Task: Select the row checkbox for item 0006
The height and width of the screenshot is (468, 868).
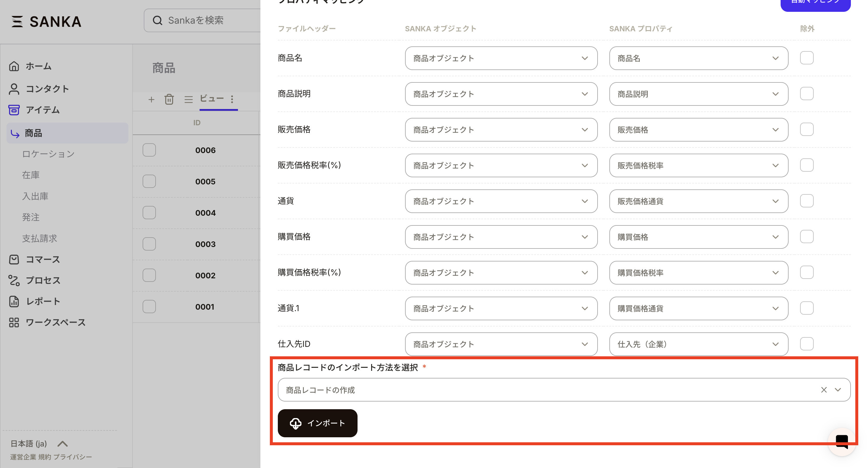Action: pyautogui.click(x=149, y=150)
